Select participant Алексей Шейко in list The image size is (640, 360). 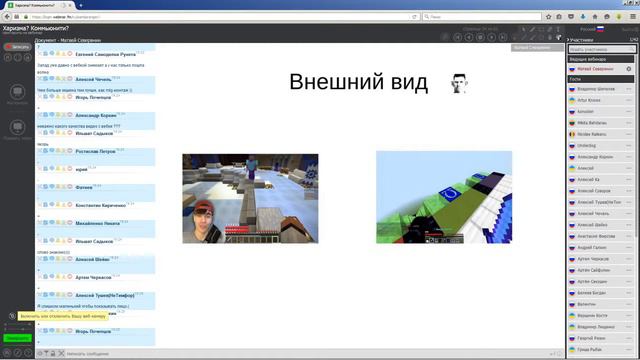coord(601,225)
